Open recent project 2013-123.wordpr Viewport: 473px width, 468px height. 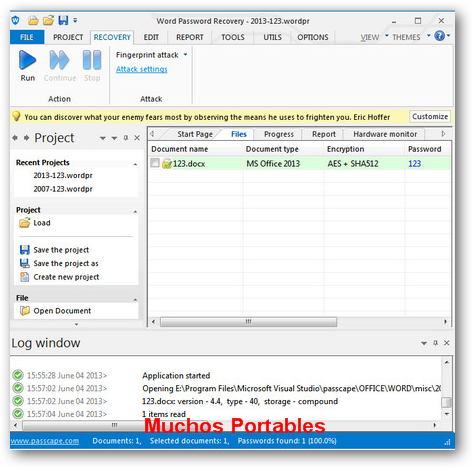click(63, 175)
